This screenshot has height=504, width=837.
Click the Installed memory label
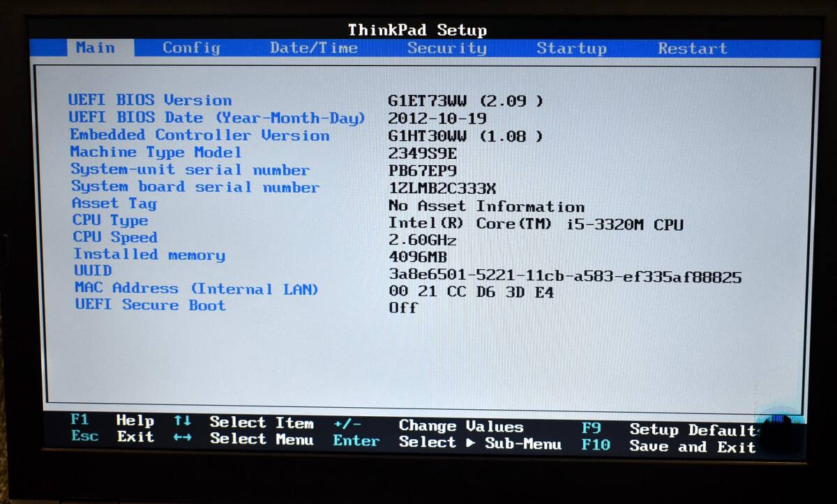click(149, 254)
